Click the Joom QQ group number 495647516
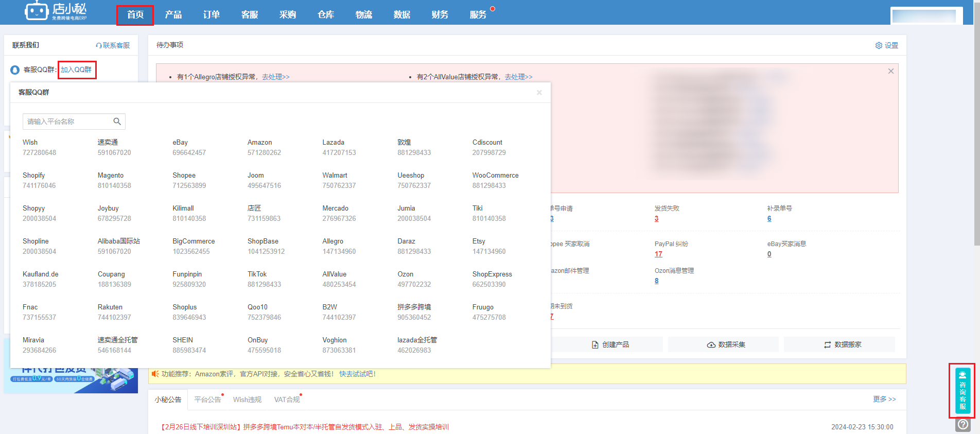This screenshot has width=980, height=434. (x=264, y=186)
